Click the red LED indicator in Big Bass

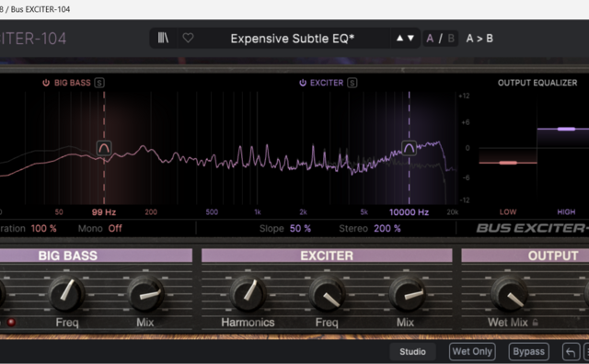(11, 322)
